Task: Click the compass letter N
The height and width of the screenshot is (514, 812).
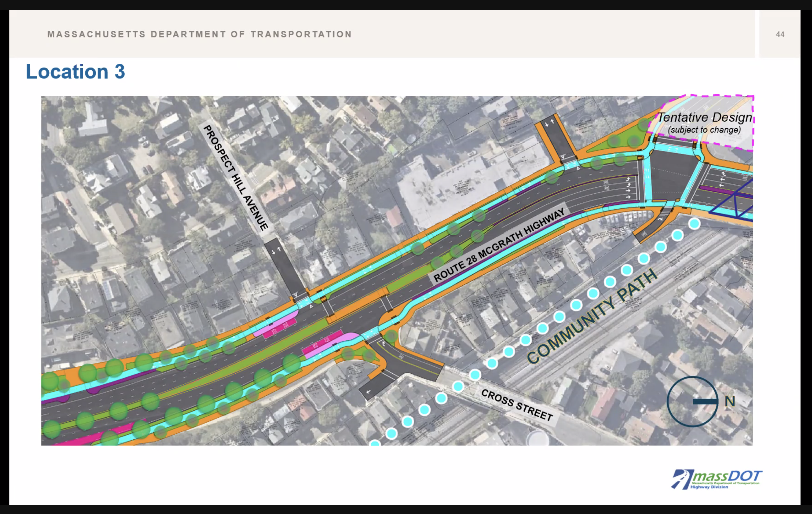Action: click(730, 401)
